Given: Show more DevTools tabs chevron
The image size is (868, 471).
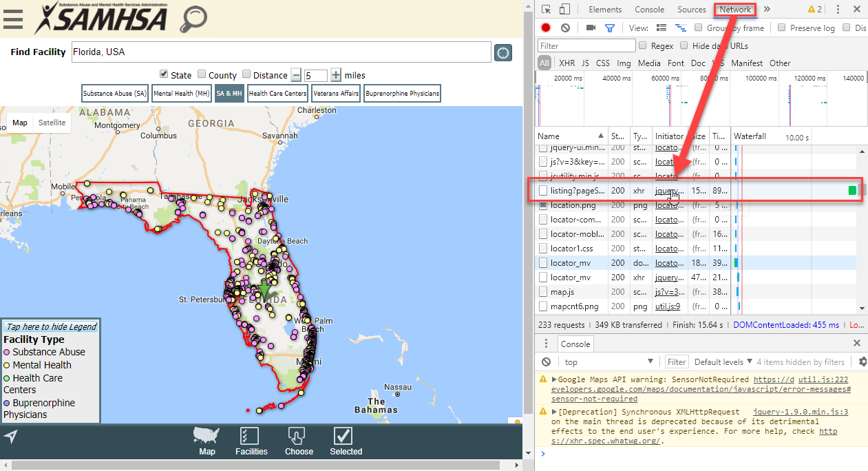Looking at the screenshot, I should (x=768, y=10).
